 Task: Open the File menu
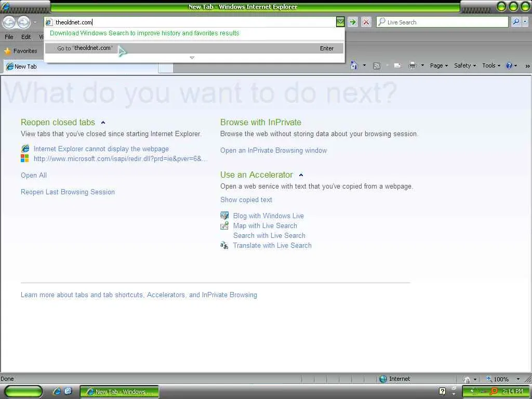pos(9,37)
